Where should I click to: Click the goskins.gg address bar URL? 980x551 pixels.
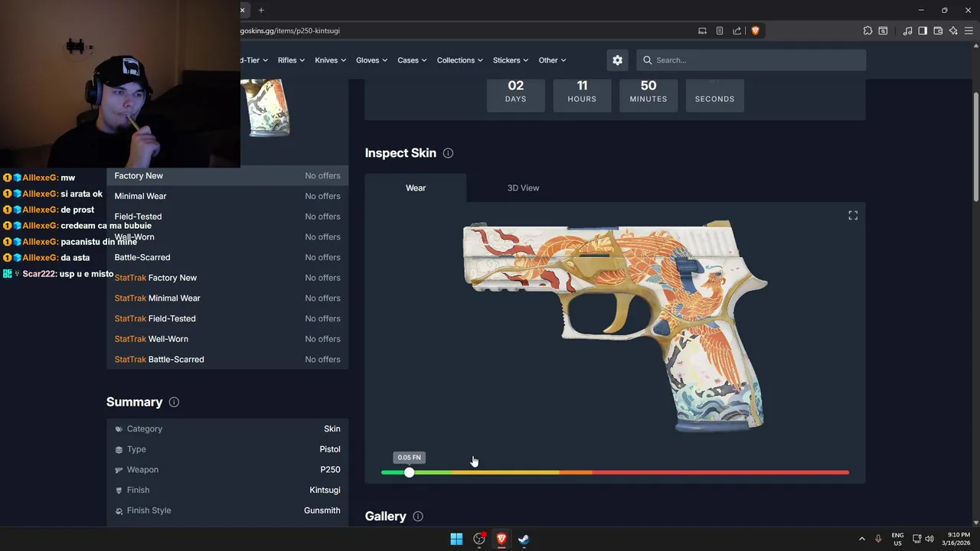tap(290, 31)
